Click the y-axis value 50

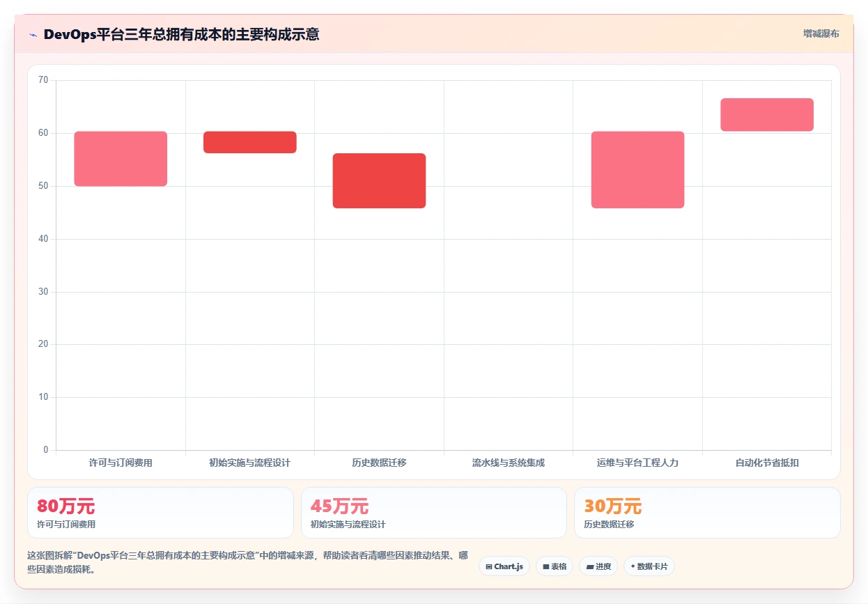(x=43, y=186)
